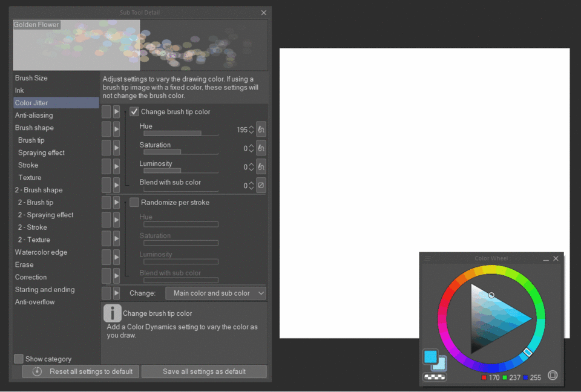
Task: Click the Hue value stepper arrows
Action: (251, 129)
